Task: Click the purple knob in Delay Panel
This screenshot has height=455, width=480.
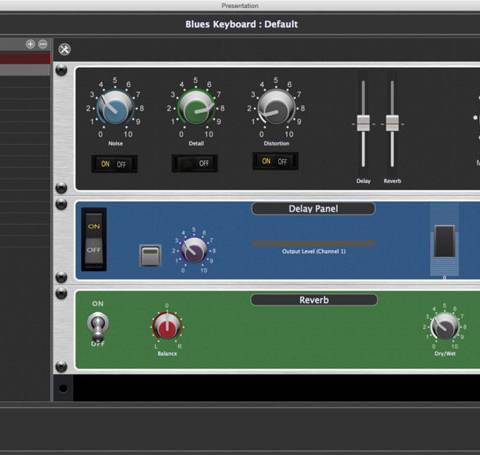Action: point(194,251)
